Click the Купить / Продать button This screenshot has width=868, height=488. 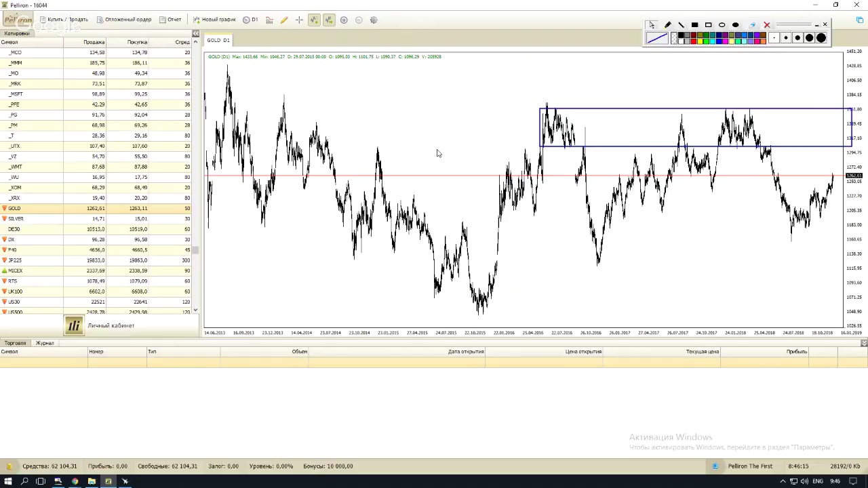coord(64,20)
